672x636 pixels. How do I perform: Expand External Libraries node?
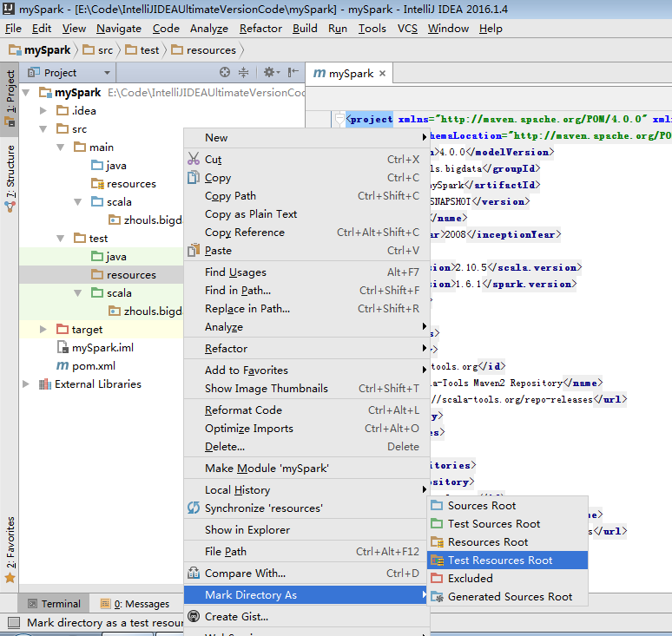(x=26, y=384)
